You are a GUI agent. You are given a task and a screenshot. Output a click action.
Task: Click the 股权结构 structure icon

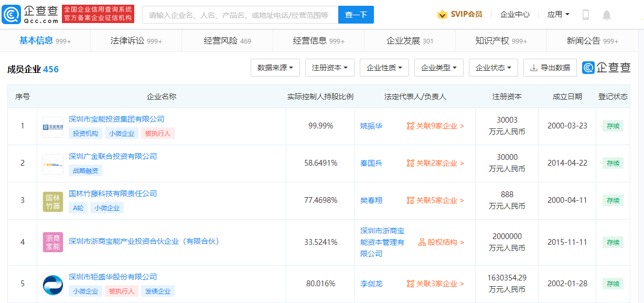[422, 243]
